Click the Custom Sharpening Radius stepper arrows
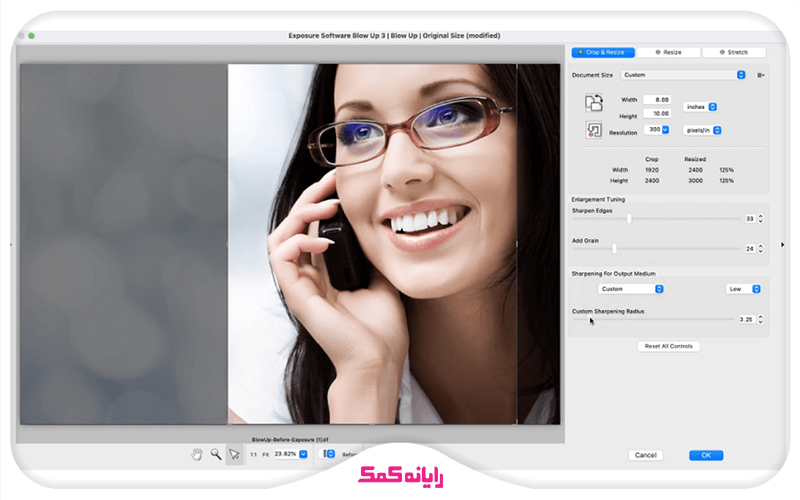The width and height of the screenshot is (800, 500). click(x=760, y=319)
